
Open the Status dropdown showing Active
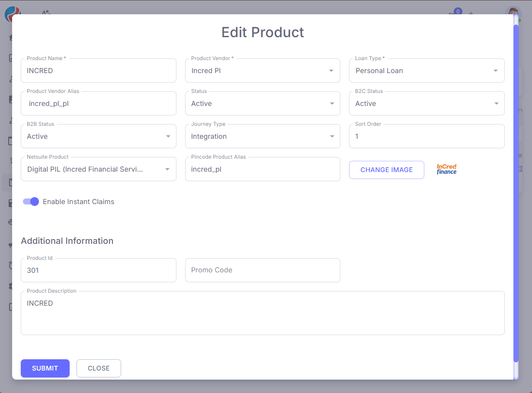click(x=262, y=103)
